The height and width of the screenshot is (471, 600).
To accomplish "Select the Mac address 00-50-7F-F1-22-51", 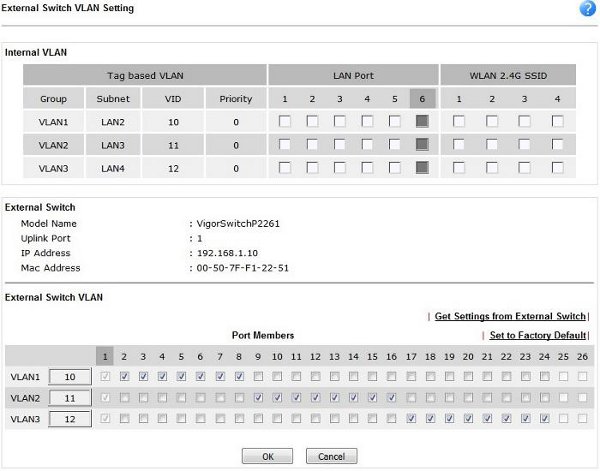I will click(x=243, y=268).
